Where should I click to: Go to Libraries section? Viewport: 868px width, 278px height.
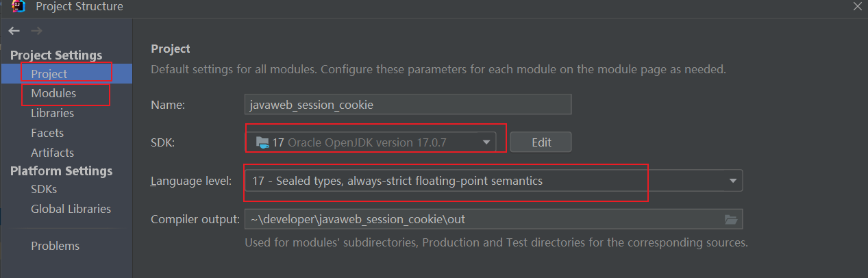tap(52, 113)
